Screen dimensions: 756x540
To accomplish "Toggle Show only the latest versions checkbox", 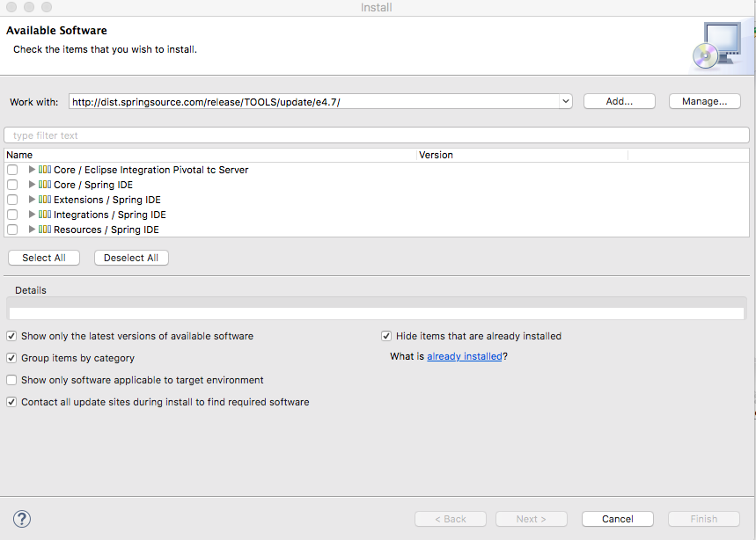I will 11,336.
